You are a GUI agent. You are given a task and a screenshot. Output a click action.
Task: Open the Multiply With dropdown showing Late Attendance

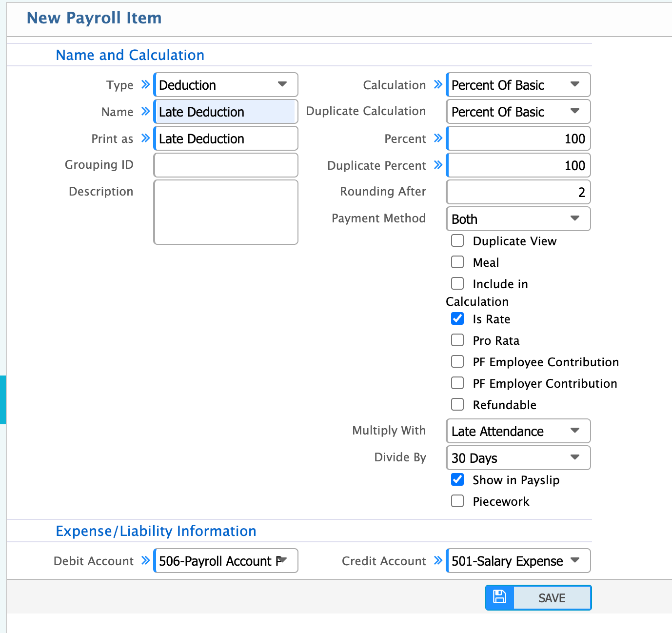(x=517, y=431)
